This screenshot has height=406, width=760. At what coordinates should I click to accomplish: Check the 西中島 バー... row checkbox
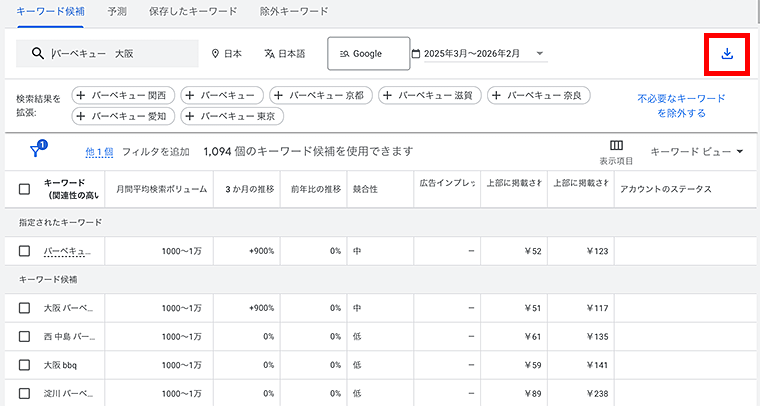(x=24, y=336)
